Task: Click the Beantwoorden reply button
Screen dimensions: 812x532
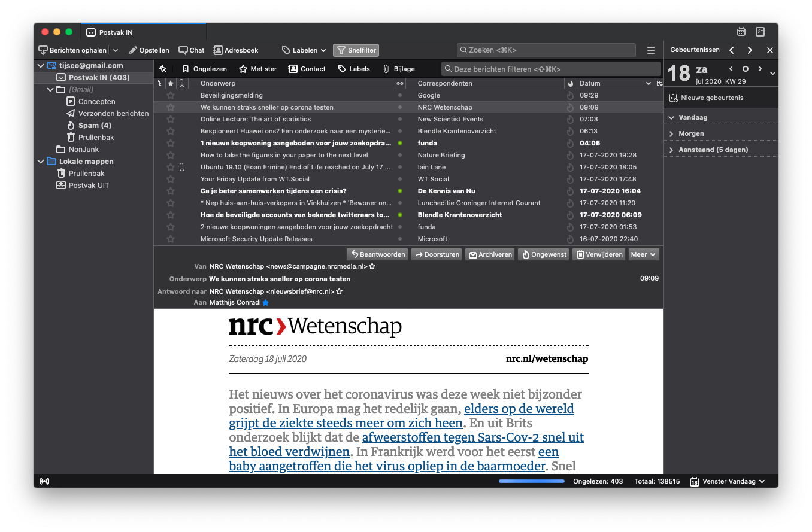Action: (377, 254)
